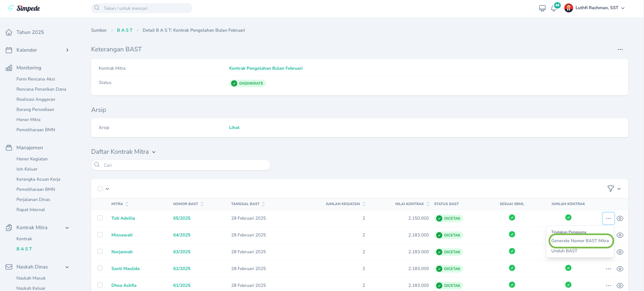Viewport: 644px width, 291px height.
Task: Click three-dot actions for Santi Maulida row
Action: click(609, 269)
